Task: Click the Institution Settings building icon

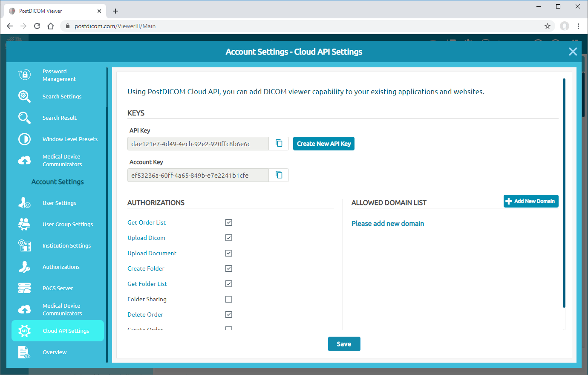Action: click(x=24, y=245)
